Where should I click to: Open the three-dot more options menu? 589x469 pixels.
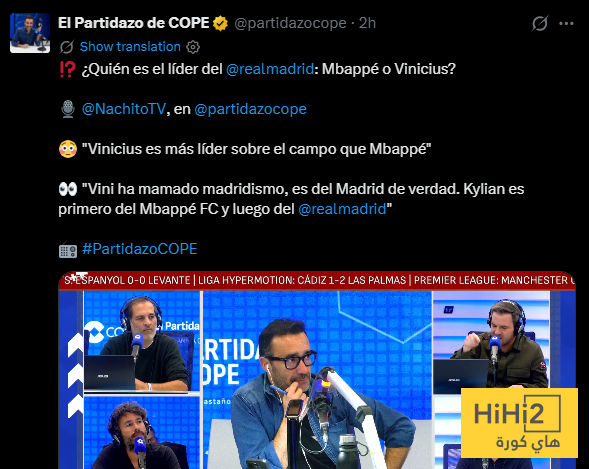[x=566, y=23]
